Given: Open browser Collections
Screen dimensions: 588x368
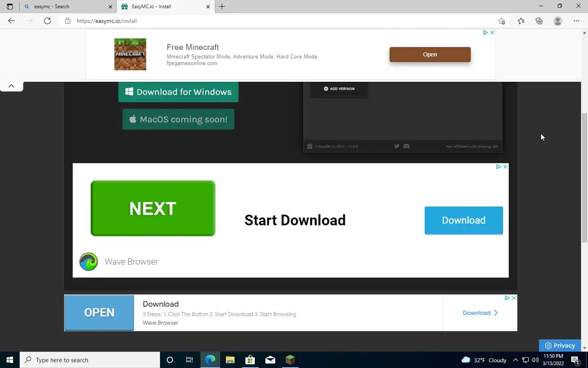Looking at the screenshot, I should click(539, 21).
